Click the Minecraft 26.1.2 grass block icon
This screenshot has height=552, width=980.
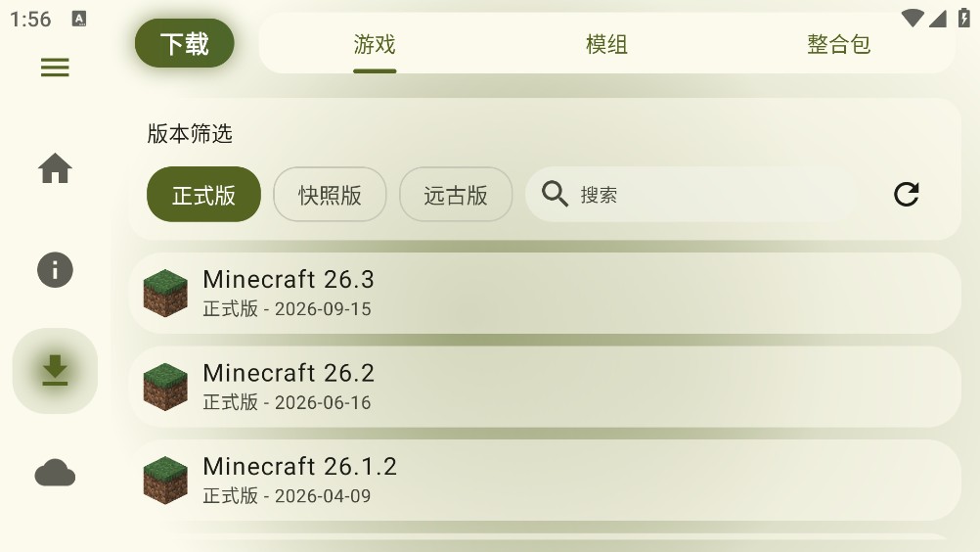point(165,481)
